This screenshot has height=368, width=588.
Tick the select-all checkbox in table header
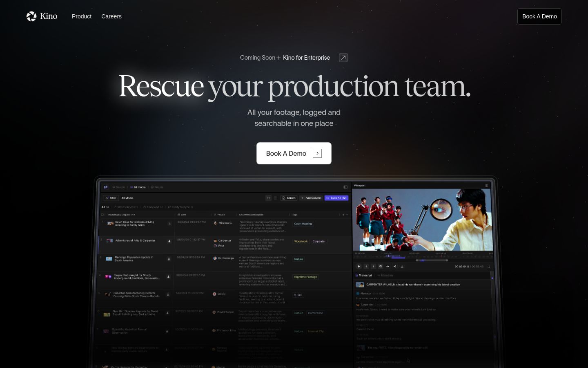pos(102,215)
